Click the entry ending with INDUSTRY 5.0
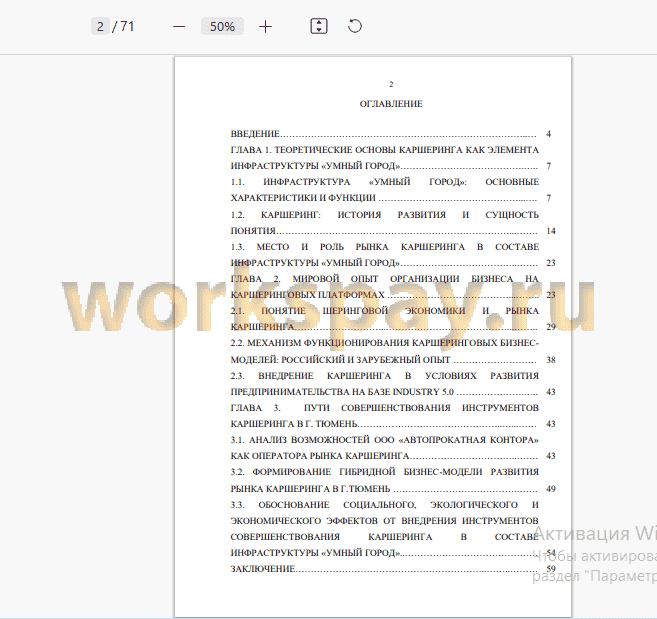 [x=393, y=392]
